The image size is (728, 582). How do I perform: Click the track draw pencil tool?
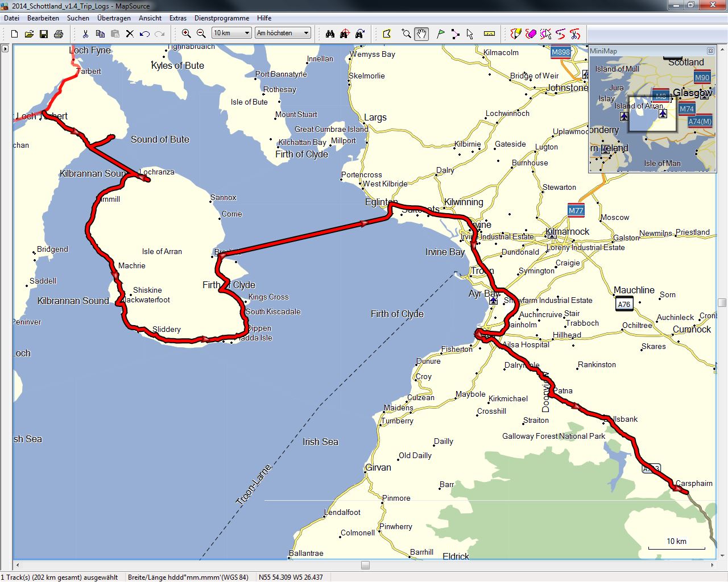click(516, 34)
